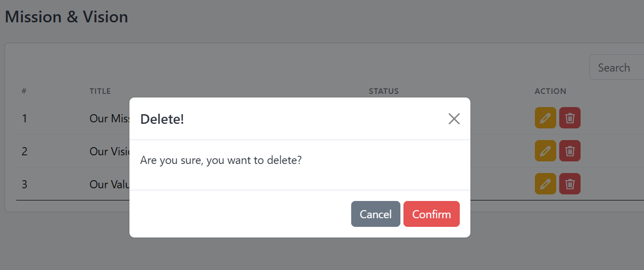Sort by the TITLE column header

tap(100, 91)
